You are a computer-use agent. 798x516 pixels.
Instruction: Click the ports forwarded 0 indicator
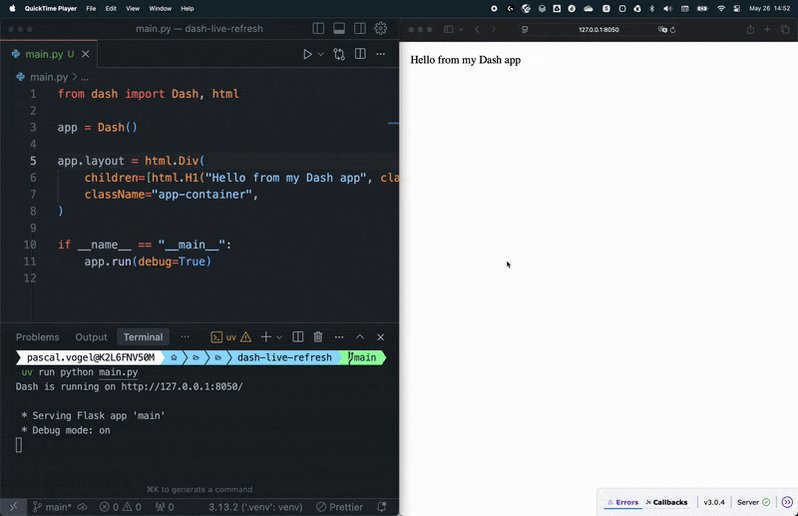click(165, 507)
